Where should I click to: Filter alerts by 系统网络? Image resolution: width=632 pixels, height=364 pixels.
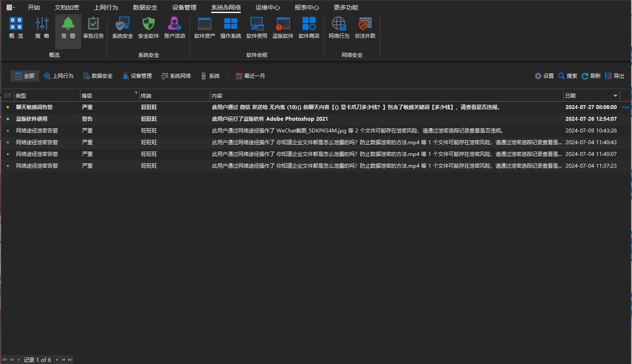pos(176,76)
